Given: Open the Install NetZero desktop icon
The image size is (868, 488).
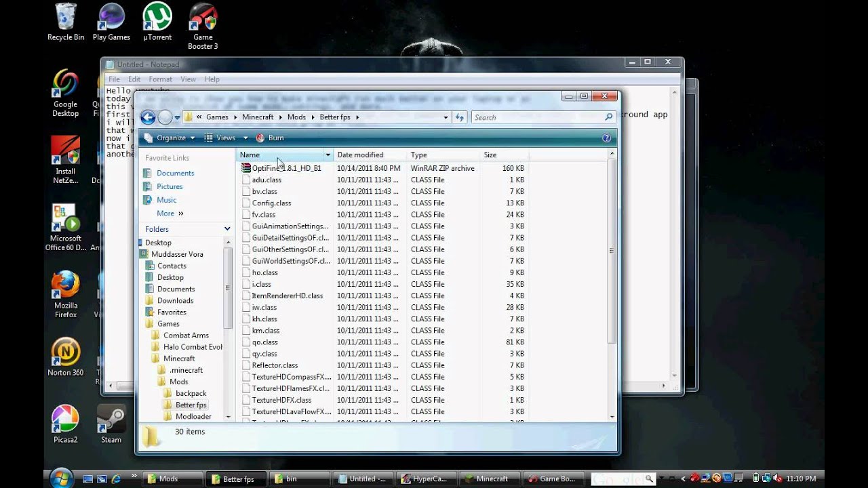Looking at the screenshot, I should 66,160.
